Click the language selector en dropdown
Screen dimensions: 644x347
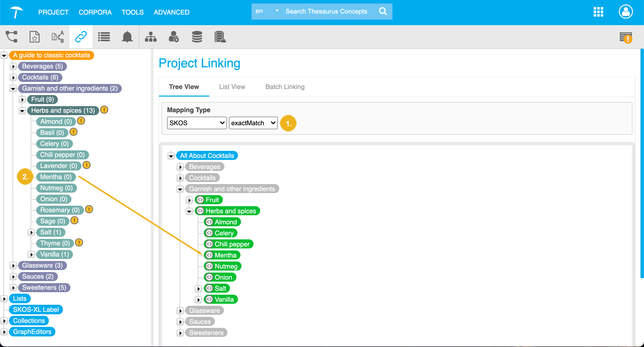pyautogui.click(x=265, y=12)
